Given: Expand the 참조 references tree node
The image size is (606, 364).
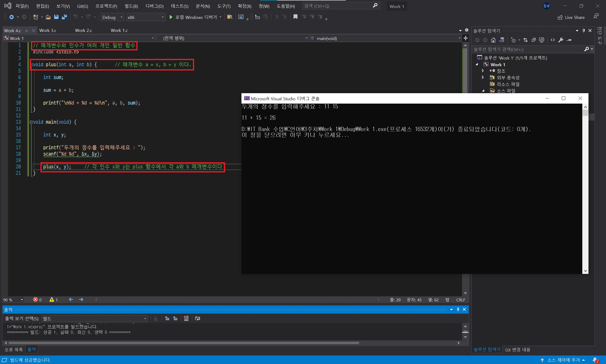Looking at the screenshot, I should point(483,71).
